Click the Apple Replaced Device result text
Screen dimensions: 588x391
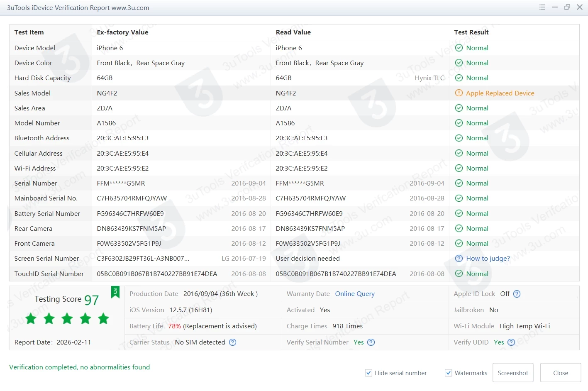click(x=500, y=93)
